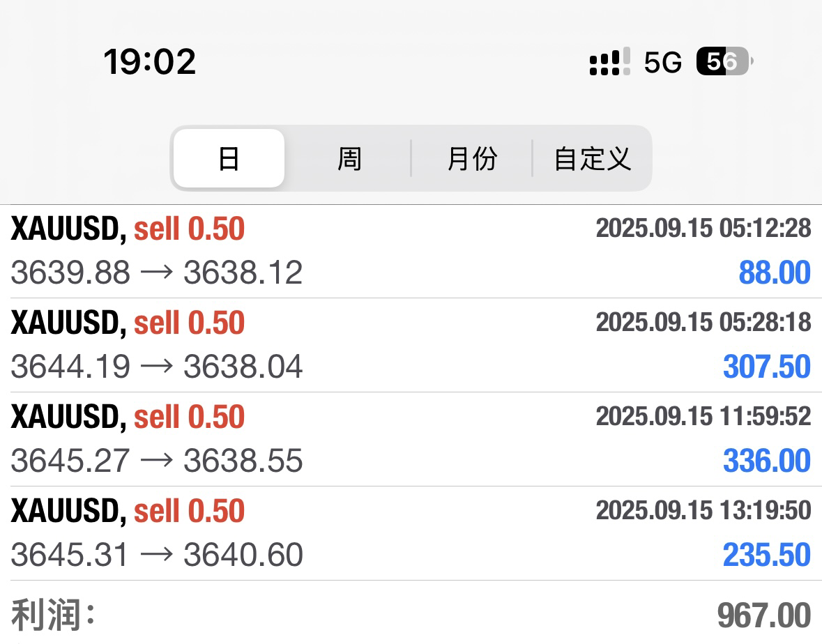Switch to the 周 (week) tab
Image resolution: width=822 pixels, height=644 pixels.
point(349,158)
